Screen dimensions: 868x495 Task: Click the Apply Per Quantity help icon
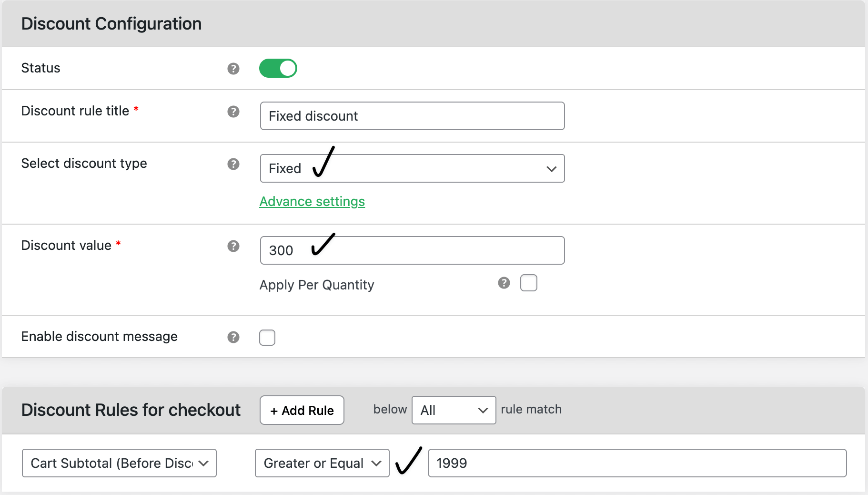(504, 283)
